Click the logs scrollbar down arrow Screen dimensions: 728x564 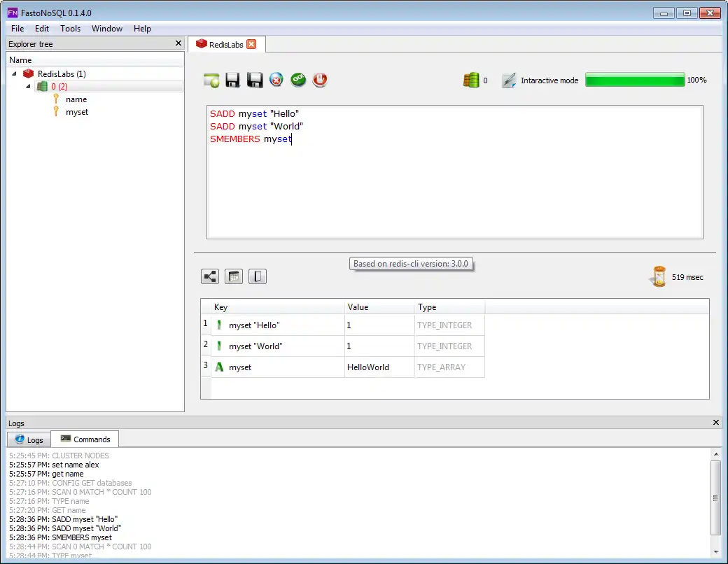click(715, 551)
